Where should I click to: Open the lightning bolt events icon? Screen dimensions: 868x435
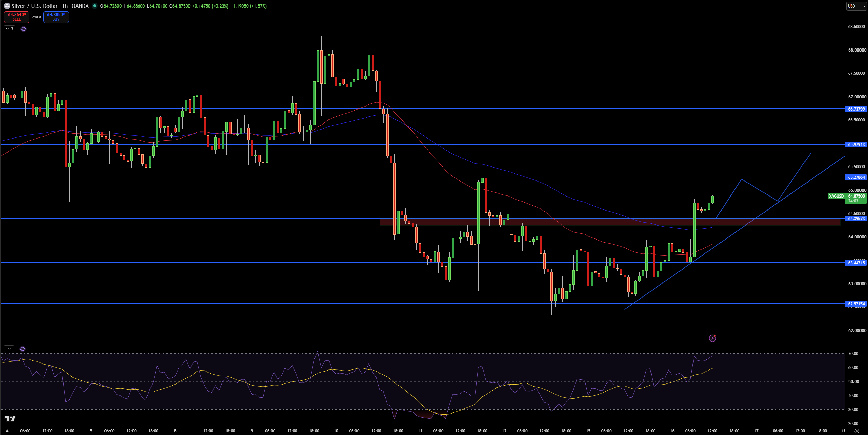[712, 338]
